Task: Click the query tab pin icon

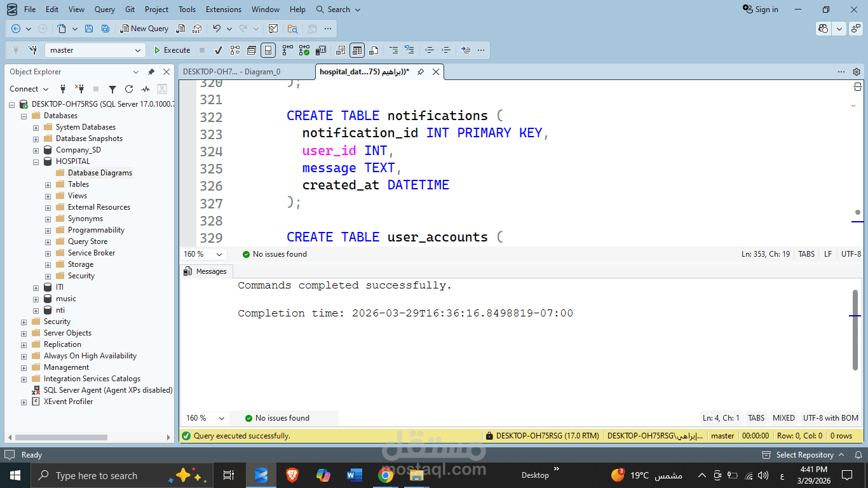Action: point(421,72)
